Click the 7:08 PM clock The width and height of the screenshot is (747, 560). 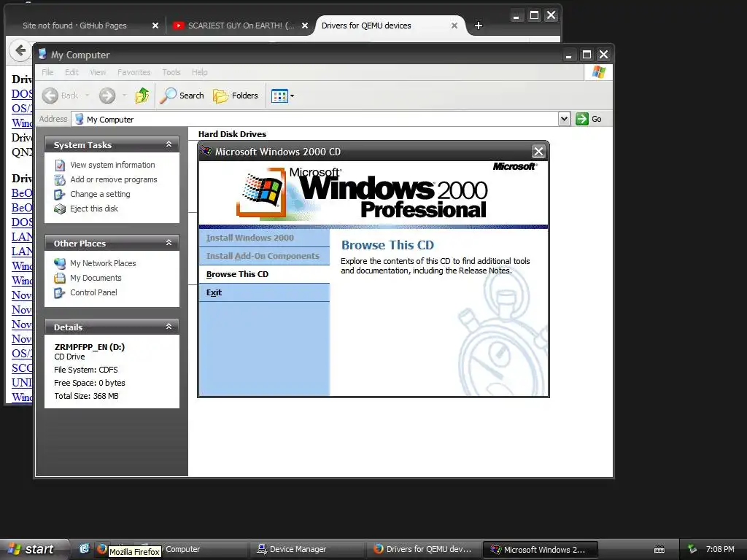tap(720, 549)
